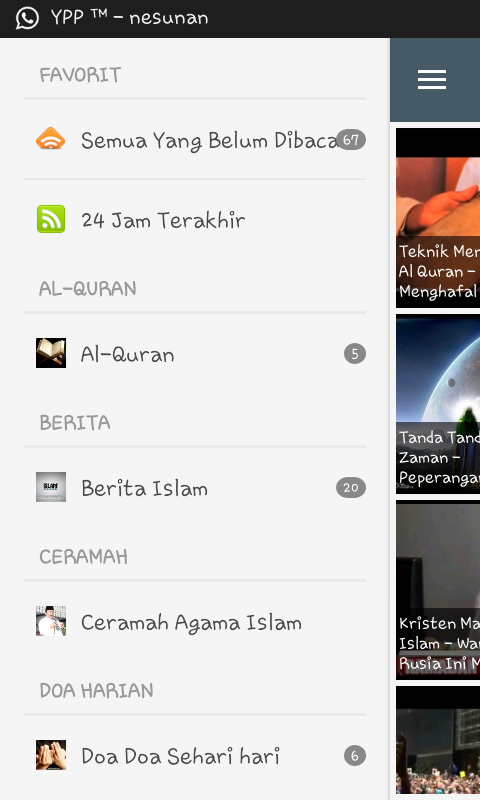Viewport: 480px width, 800px height.
Task: Click the Al-Quran book icon
Action: click(50, 353)
